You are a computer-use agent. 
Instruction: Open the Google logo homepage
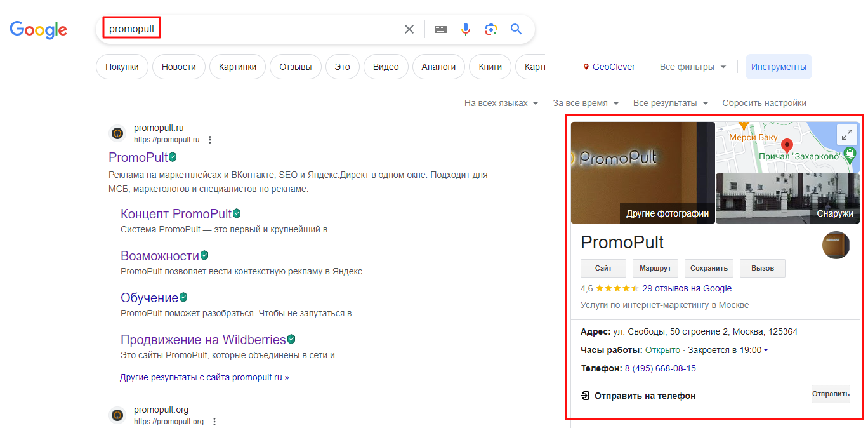[x=38, y=29]
